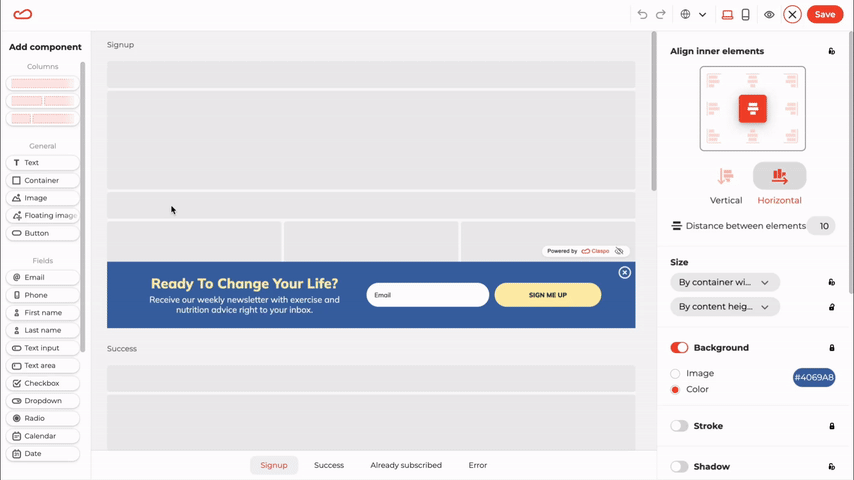Click the lock icon beside Shadow
Viewport: 854px width, 480px height.
click(x=832, y=467)
